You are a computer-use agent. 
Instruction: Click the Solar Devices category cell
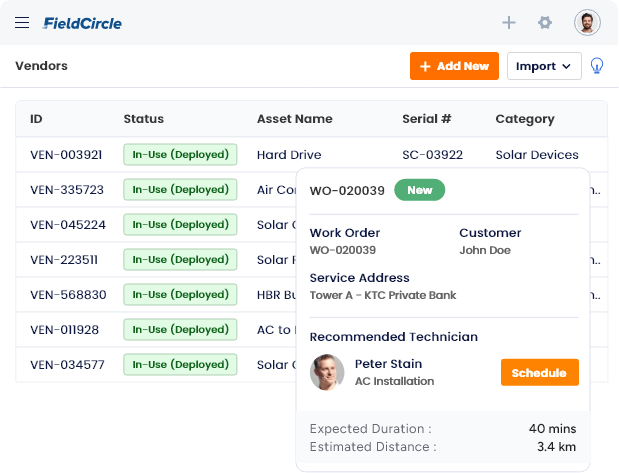pyautogui.click(x=537, y=155)
